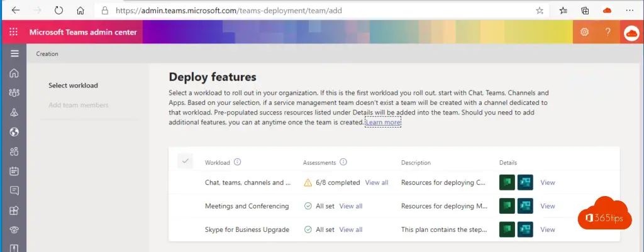Image resolution: width=644 pixels, height=252 pixels.
Task: Select the Add team members step
Action: (78, 105)
